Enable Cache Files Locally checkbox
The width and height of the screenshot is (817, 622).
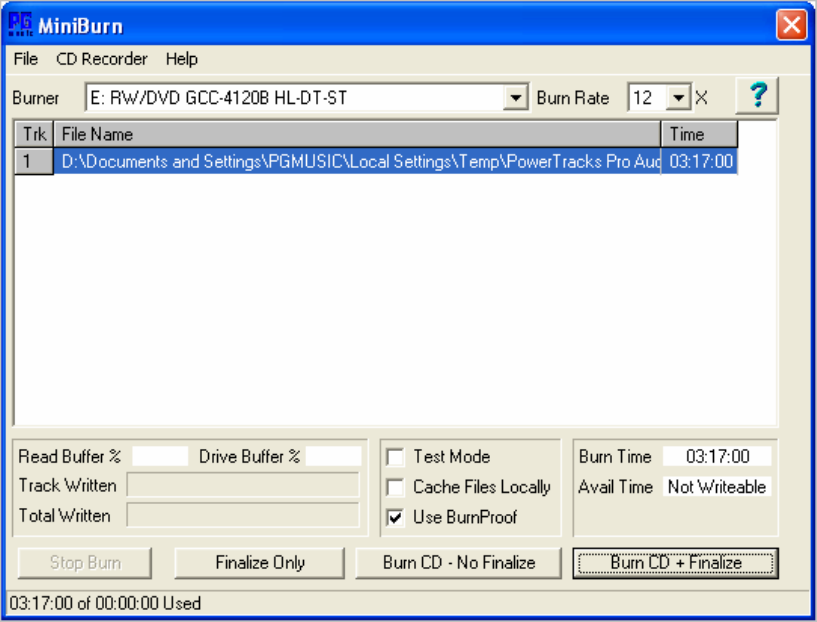[x=395, y=487]
